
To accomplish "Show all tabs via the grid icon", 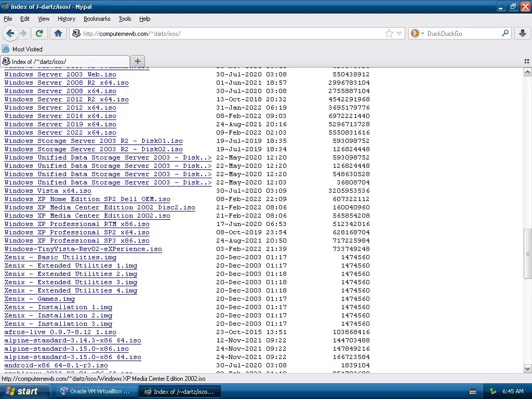I will click(x=527, y=61).
